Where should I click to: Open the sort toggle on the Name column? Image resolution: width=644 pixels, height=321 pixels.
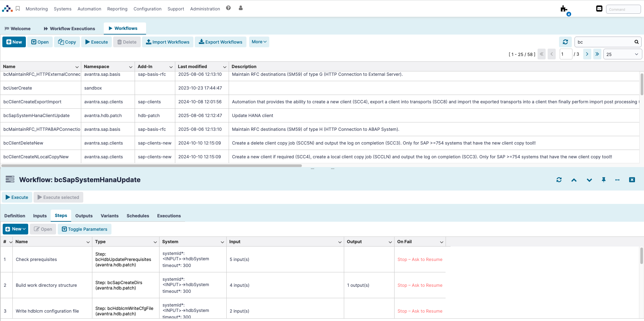point(77,67)
